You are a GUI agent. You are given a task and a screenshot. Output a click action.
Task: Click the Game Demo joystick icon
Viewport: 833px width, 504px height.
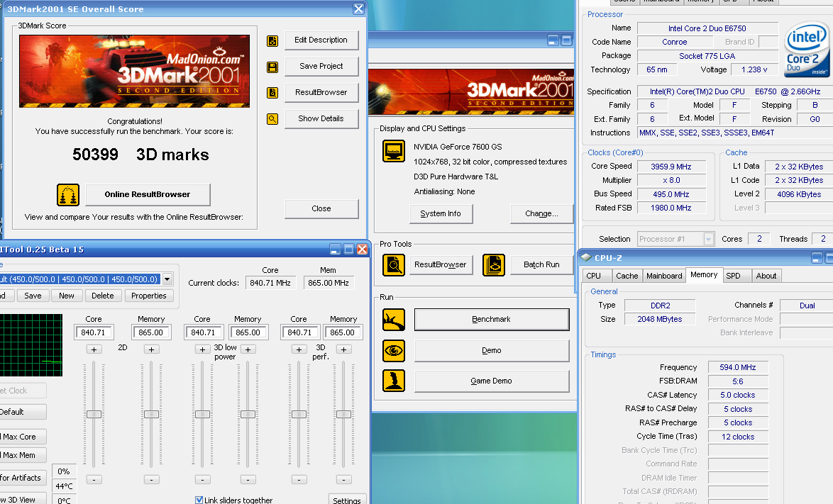click(394, 381)
